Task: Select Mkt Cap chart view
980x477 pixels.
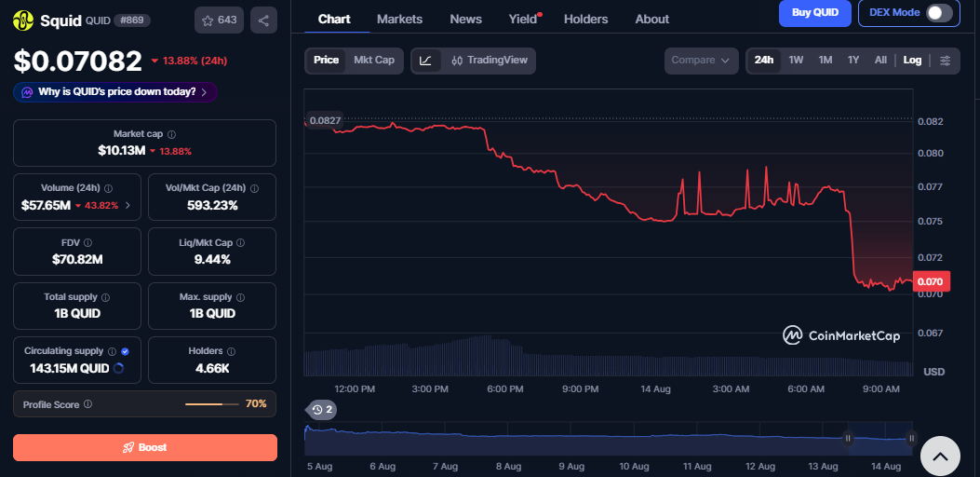Action: click(x=374, y=61)
